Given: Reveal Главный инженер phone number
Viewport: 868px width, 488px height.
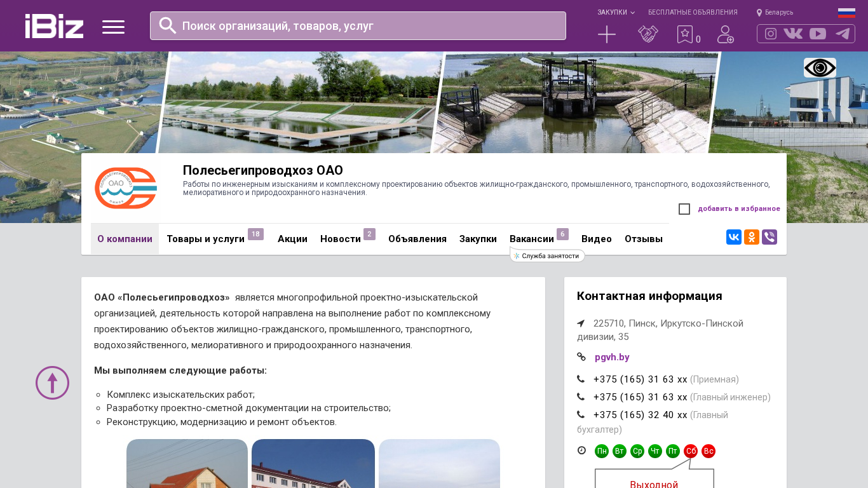Looking at the screenshot, I should tap(641, 397).
